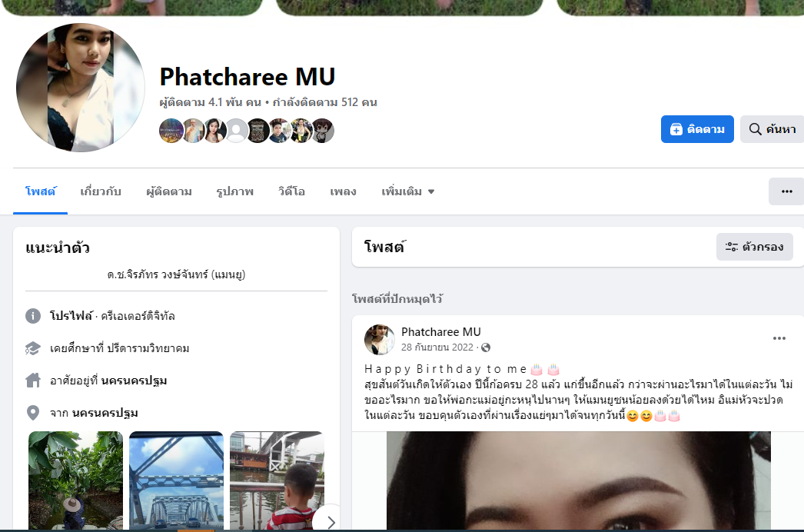The image size is (804, 532).
Task: Click the โปรไฟล์ info icon
Action: point(33,316)
